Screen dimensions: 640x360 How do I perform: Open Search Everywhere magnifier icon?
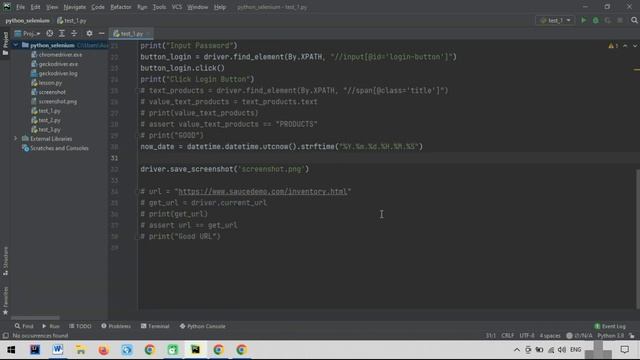point(634,20)
